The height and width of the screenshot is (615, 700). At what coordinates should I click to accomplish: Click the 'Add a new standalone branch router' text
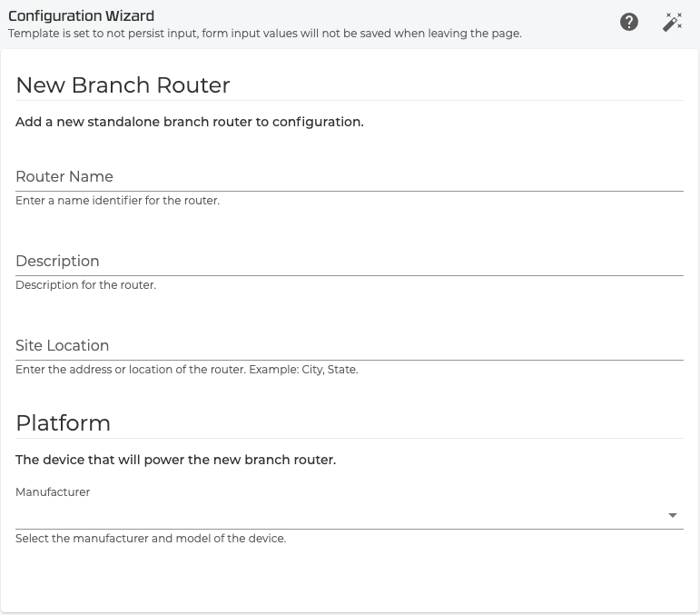tap(189, 122)
